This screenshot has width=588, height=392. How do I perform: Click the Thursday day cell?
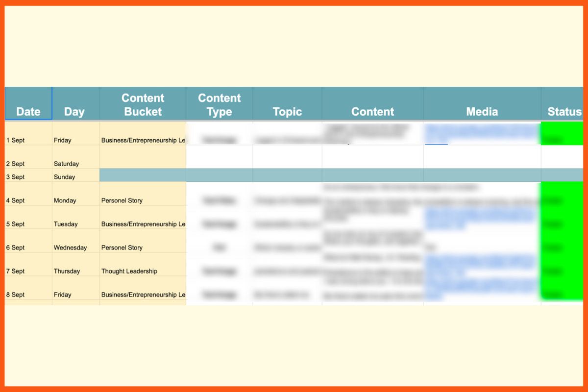(76, 264)
